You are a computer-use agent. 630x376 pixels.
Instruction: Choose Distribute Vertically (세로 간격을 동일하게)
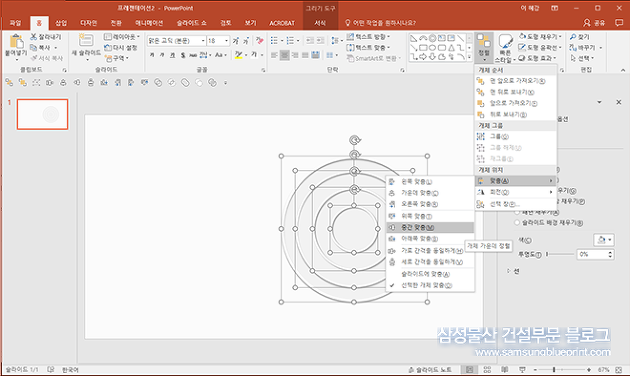point(430,262)
